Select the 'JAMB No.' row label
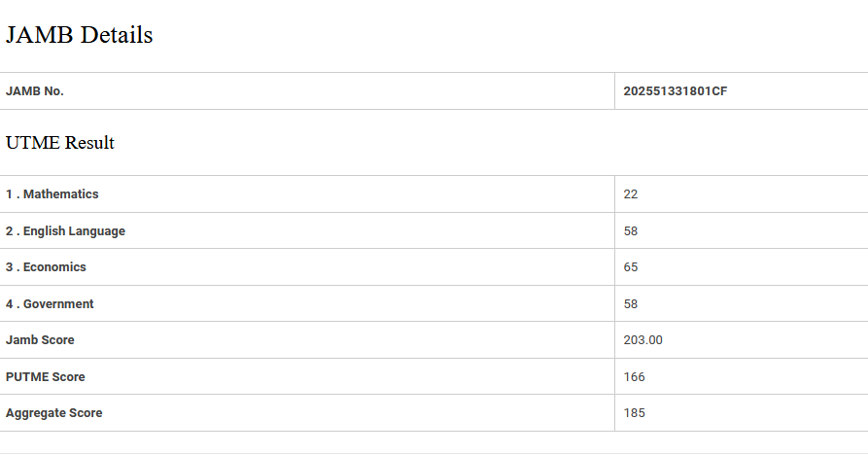This screenshot has width=868, height=455. [35, 91]
